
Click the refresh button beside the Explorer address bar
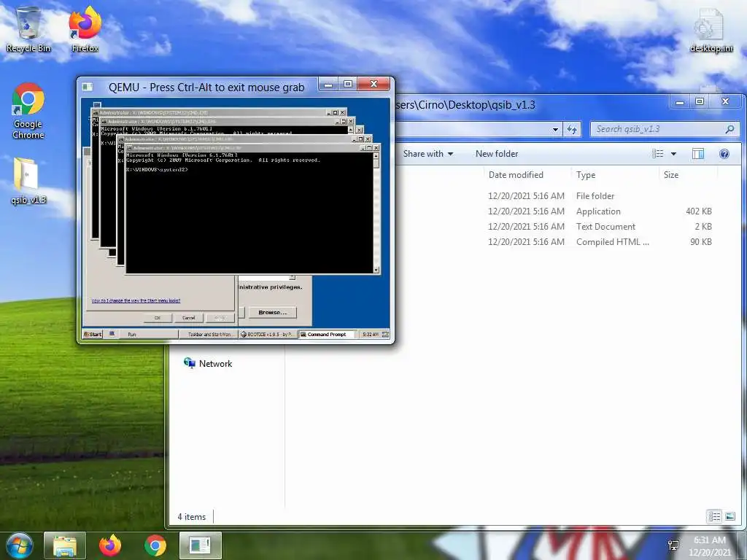click(572, 129)
